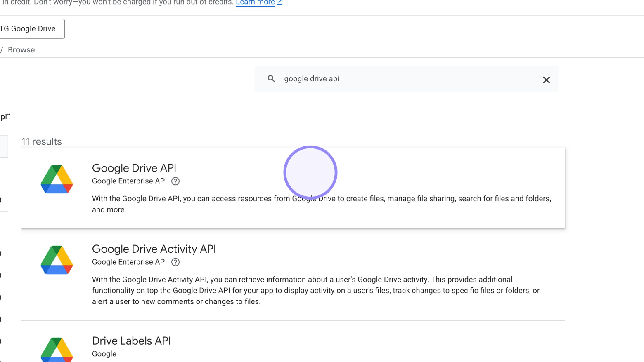Image resolution: width=644 pixels, height=362 pixels.
Task: Clear the search using the X icon
Action: click(x=546, y=80)
